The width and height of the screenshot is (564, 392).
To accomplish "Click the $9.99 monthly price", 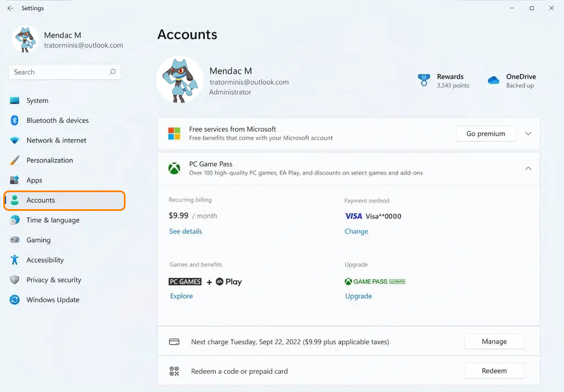I will pos(178,215).
